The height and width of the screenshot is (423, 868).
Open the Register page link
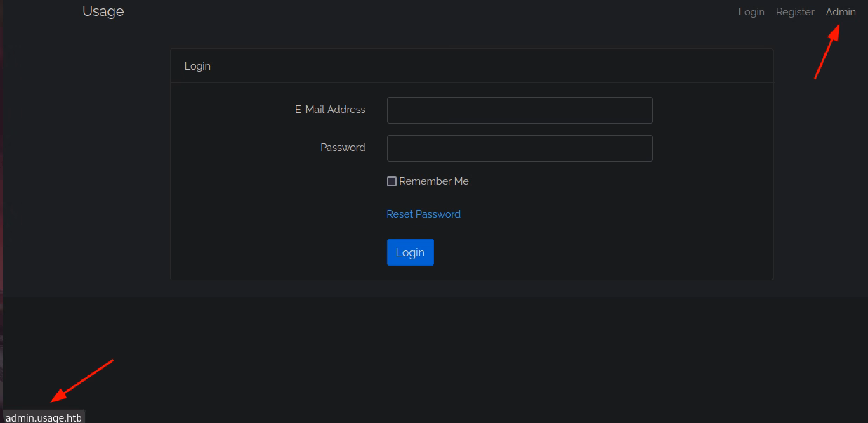pos(795,12)
